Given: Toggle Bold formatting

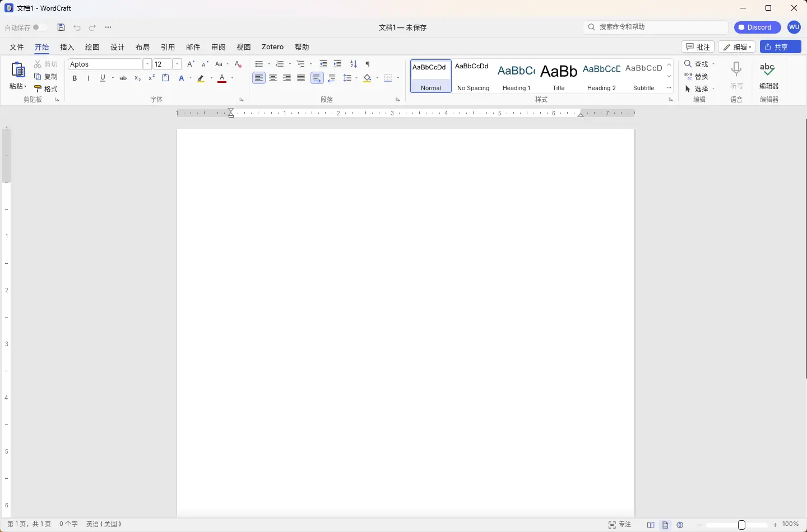Looking at the screenshot, I should (75, 78).
